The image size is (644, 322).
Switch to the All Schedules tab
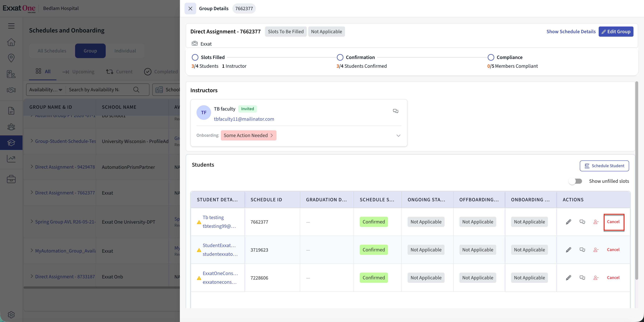(x=52, y=51)
